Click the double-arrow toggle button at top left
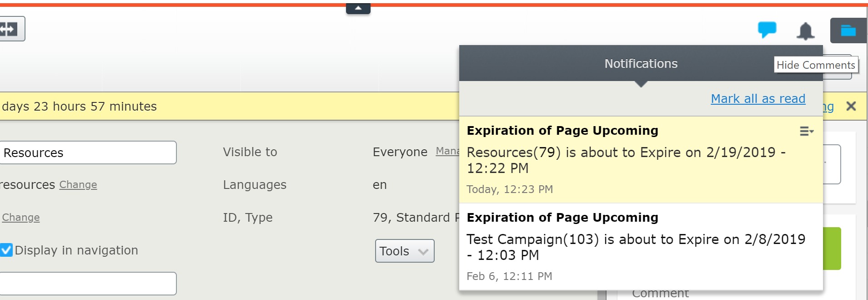 (10, 29)
